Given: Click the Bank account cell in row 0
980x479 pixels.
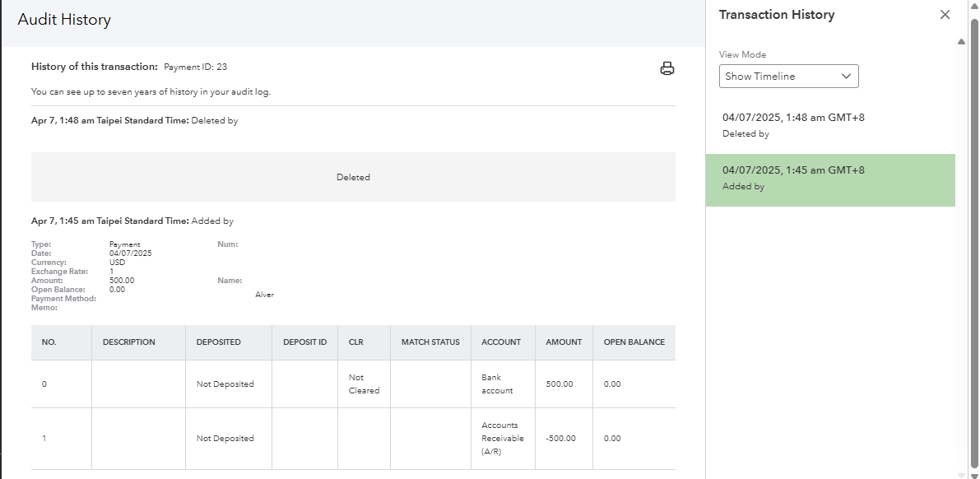Looking at the screenshot, I should tap(498, 384).
